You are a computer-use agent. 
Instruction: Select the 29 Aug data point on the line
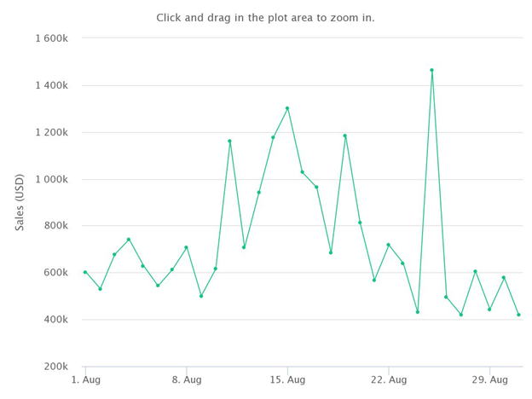(x=489, y=309)
